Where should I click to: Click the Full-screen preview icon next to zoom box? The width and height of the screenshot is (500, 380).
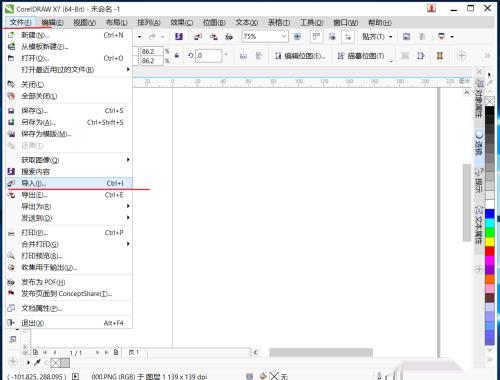297,37
